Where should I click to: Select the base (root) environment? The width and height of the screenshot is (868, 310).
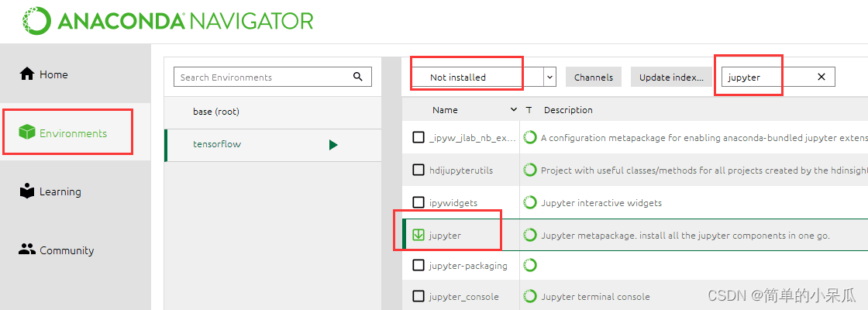[x=272, y=112]
